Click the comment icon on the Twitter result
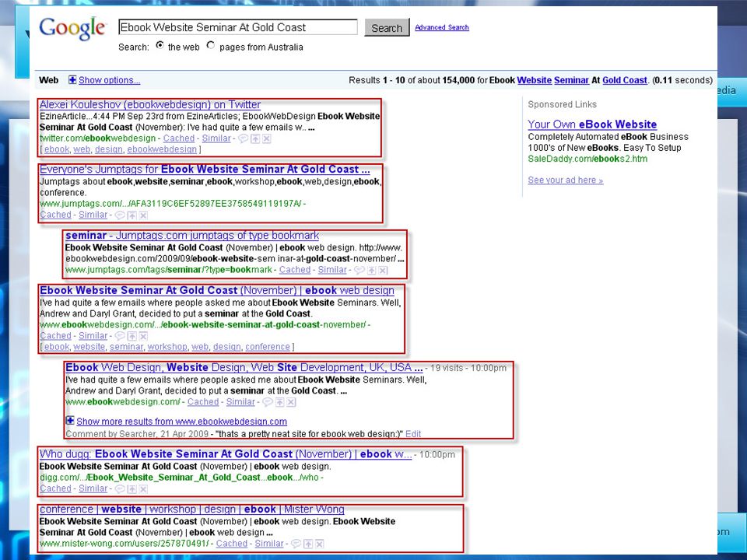Screen dimensions: 747x560 tap(243, 138)
